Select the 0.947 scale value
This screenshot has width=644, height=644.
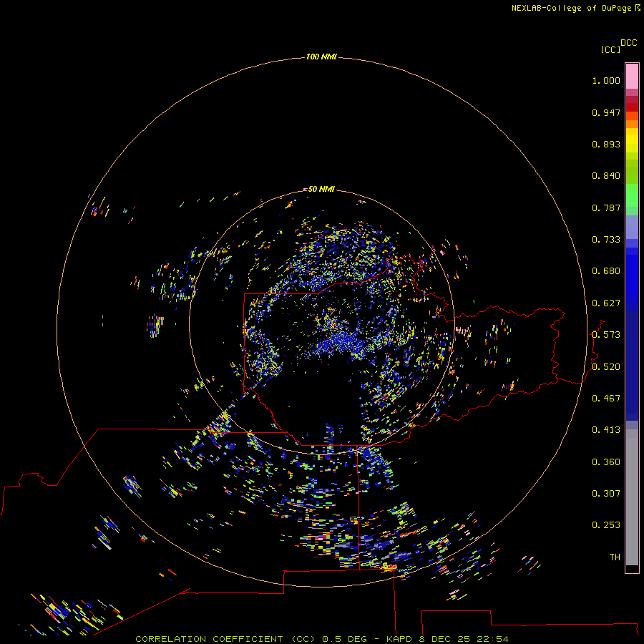pyautogui.click(x=606, y=112)
